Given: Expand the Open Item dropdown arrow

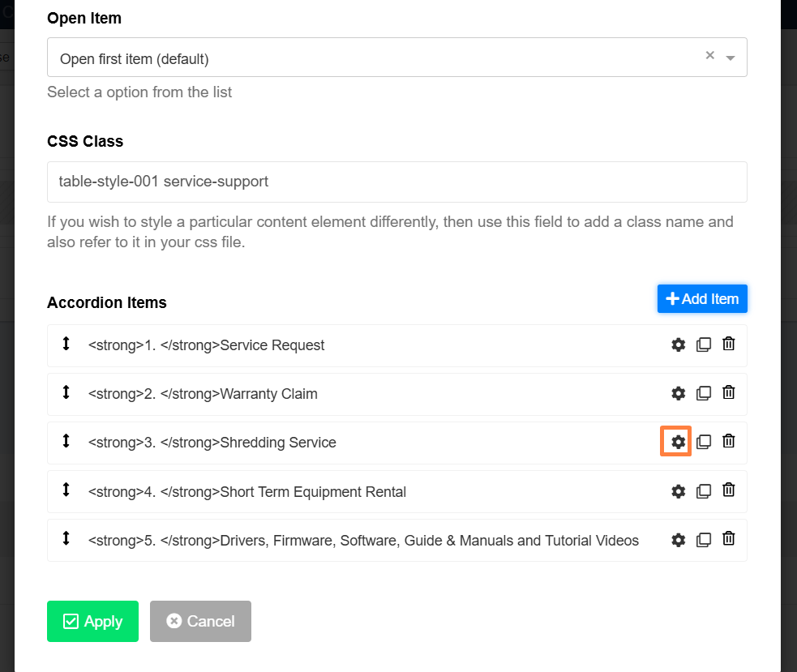Looking at the screenshot, I should click(731, 58).
